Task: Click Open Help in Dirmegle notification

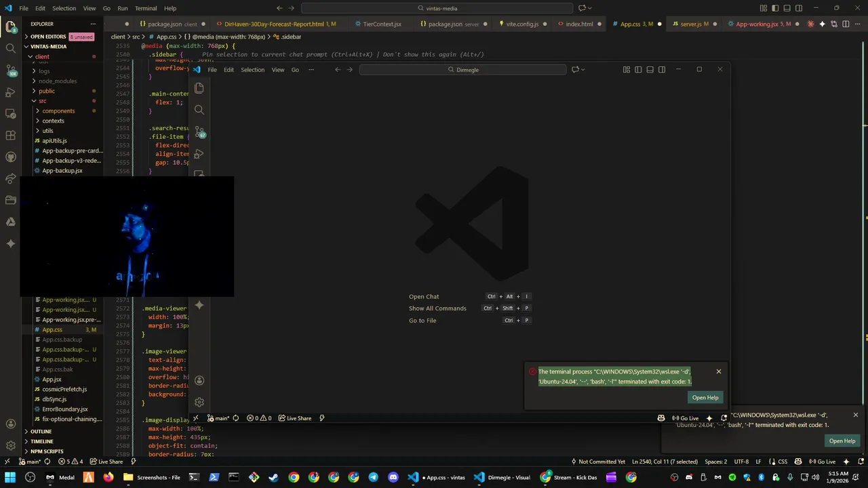Action: pos(705,398)
